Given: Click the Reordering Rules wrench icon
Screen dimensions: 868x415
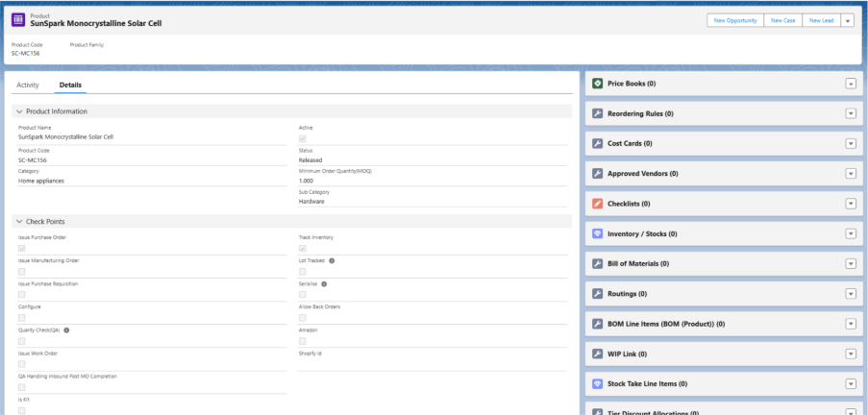Looking at the screenshot, I should point(597,114).
